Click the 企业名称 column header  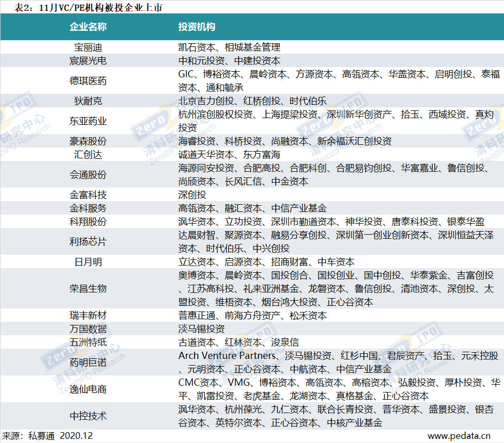[88, 27]
